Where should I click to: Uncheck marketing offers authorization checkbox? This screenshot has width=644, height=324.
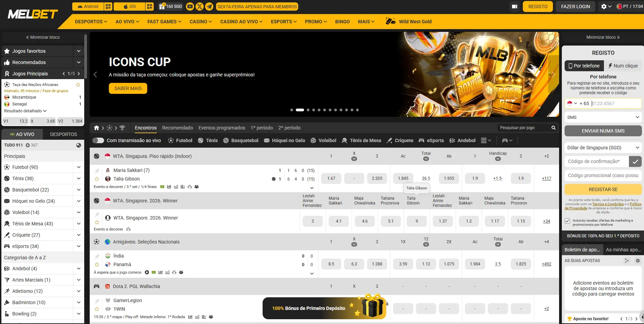(x=567, y=221)
